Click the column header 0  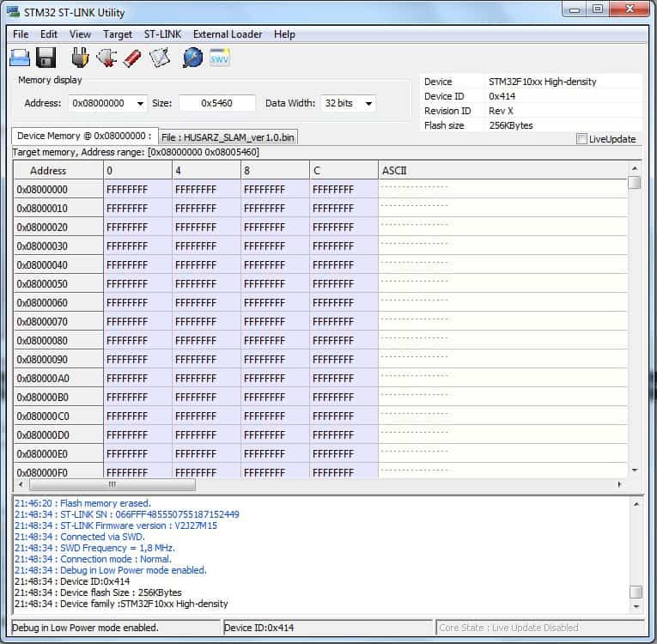[138, 171]
